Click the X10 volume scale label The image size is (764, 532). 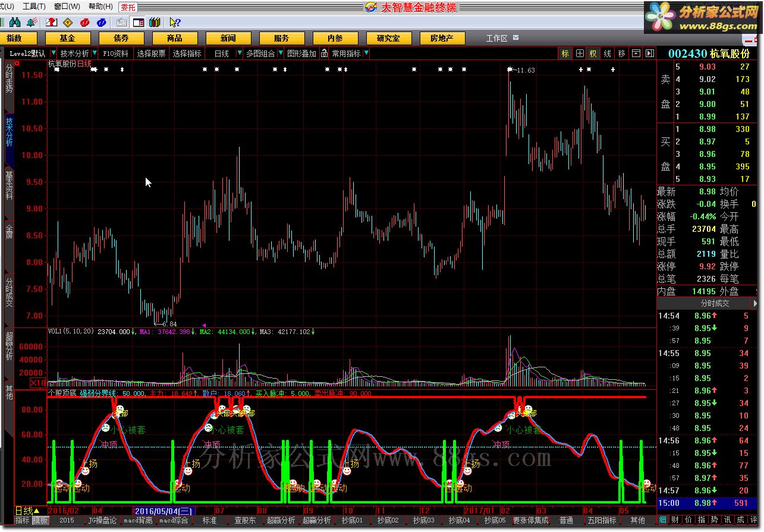(38, 382)
